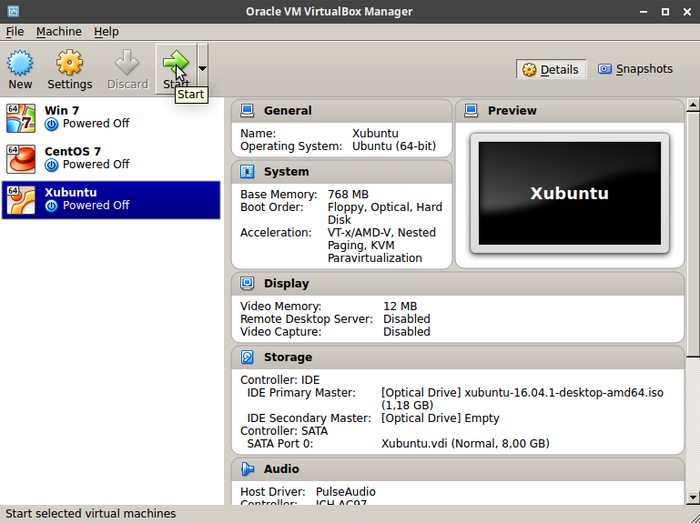The image size is (700, 523).
Task: Open the File menu
Action: click(x=15, y=32)
